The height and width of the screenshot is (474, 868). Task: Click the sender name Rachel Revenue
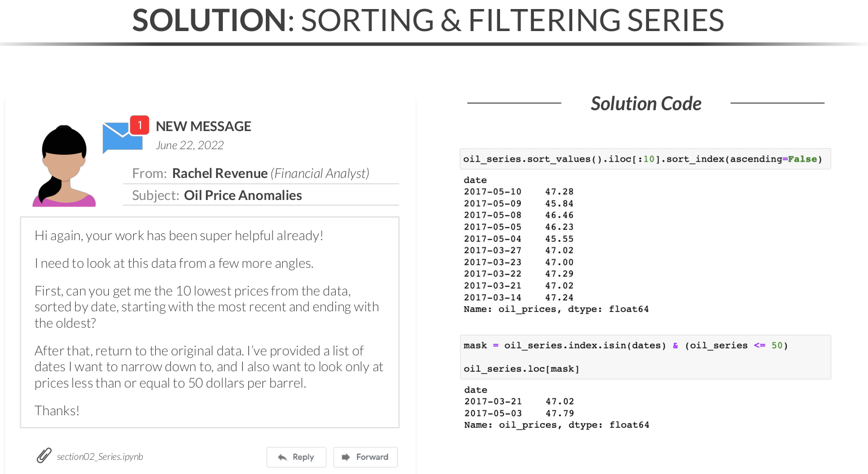coord(220,173)
